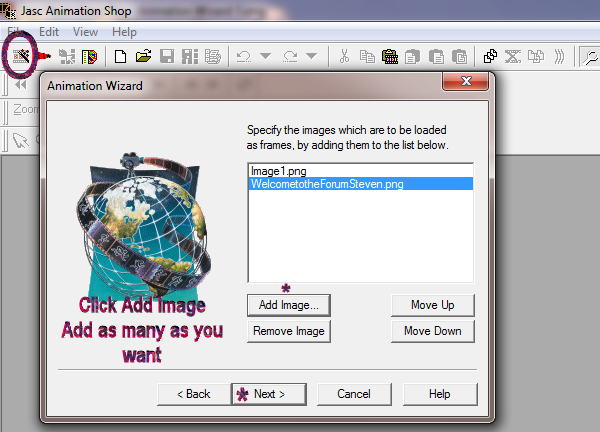Cancel the Animation Wizard
The height and width of the screenshot is (432, 600).
[x=354, y=394]
